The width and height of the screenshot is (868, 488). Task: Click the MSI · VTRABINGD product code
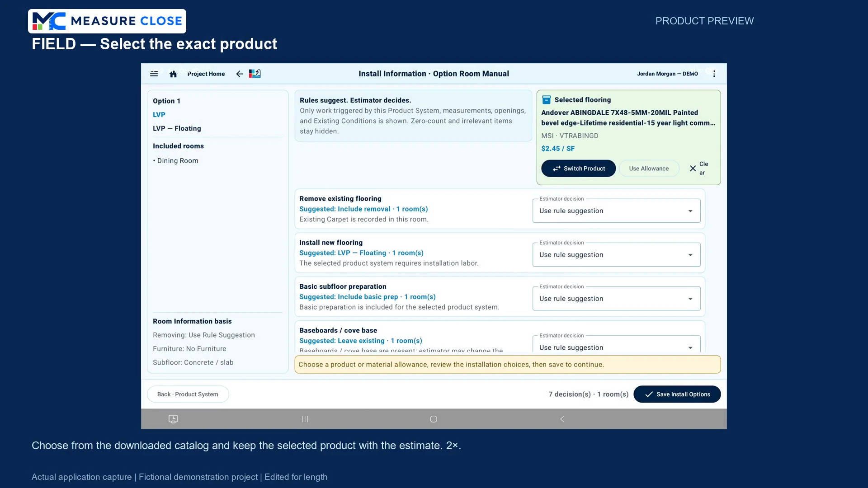(570, 136)
